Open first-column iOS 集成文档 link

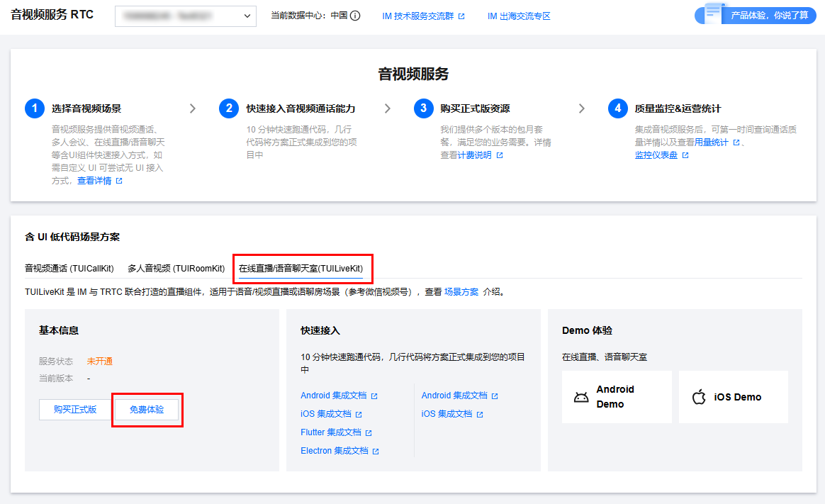pyautogui.click(x=326, y=414)
